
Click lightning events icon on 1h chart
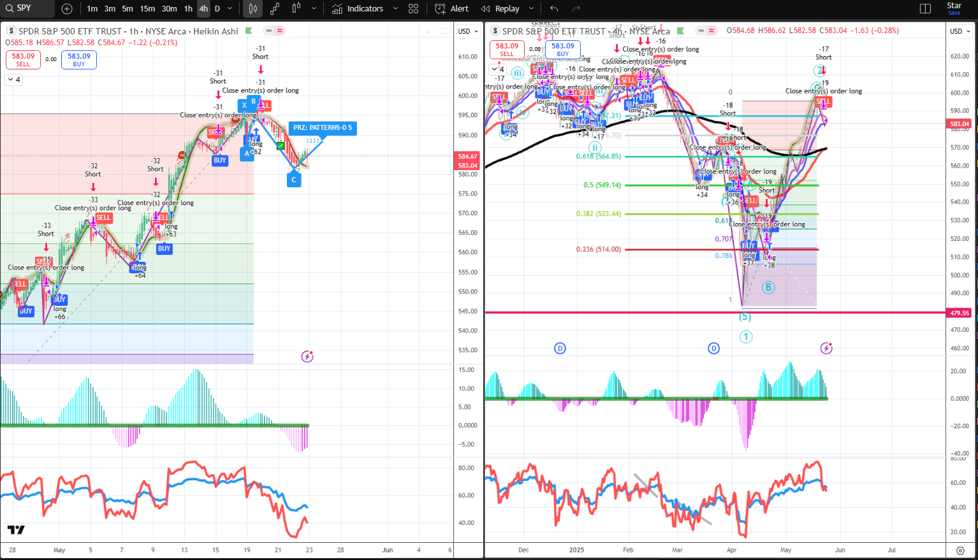307,356
